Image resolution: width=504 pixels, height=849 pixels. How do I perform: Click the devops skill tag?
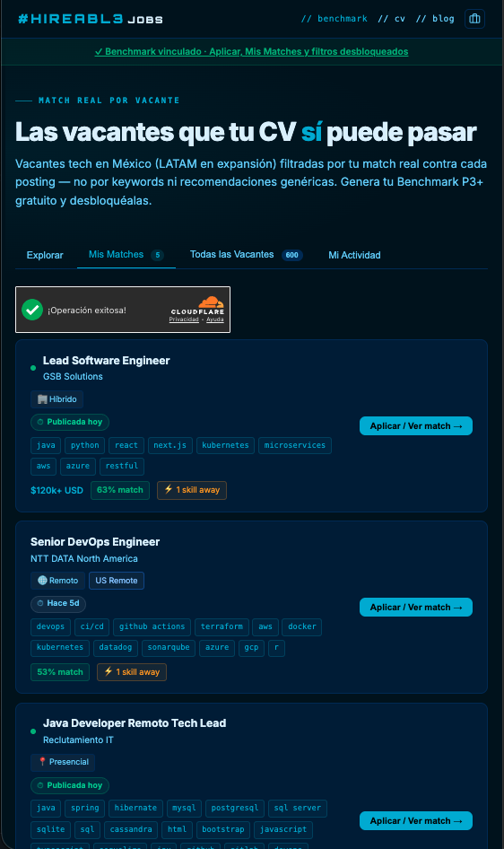click(x=50, y=627)
